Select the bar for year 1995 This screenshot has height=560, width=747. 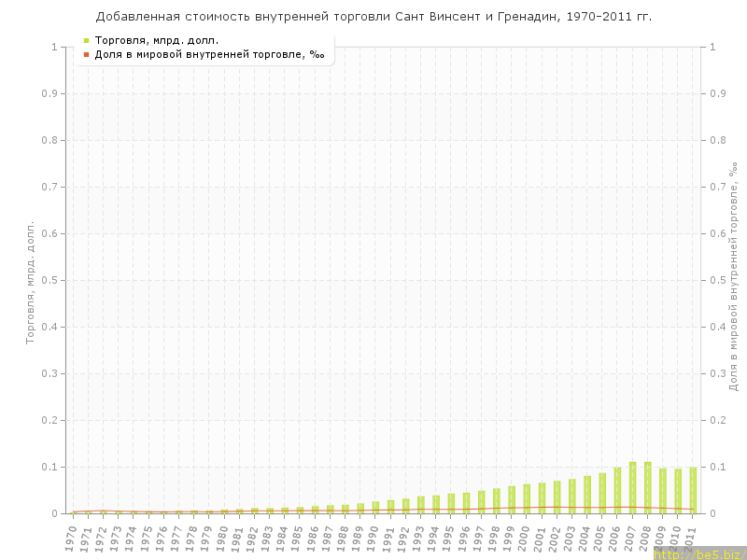click(451, 503)
